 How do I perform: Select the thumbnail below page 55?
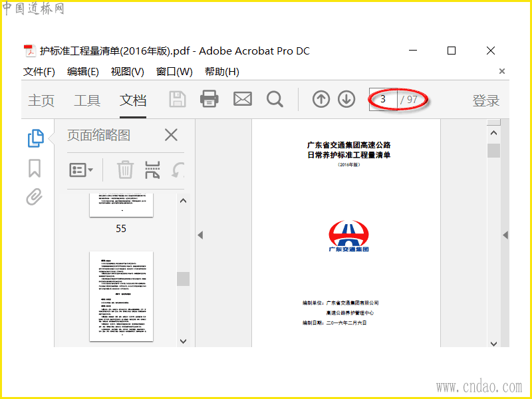point(122,296)
